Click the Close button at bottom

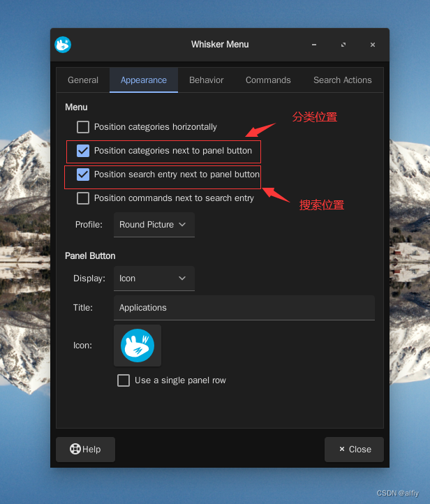coord(354,450)
